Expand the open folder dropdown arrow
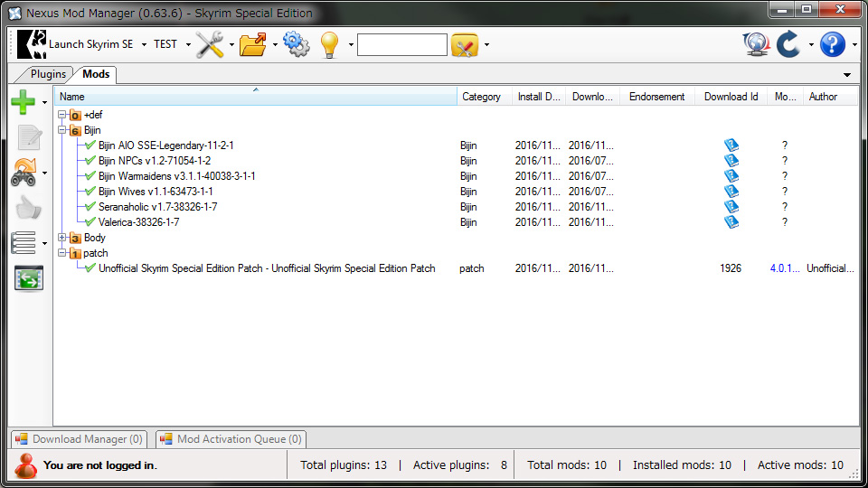868x488 pixels. pos(275,45)
